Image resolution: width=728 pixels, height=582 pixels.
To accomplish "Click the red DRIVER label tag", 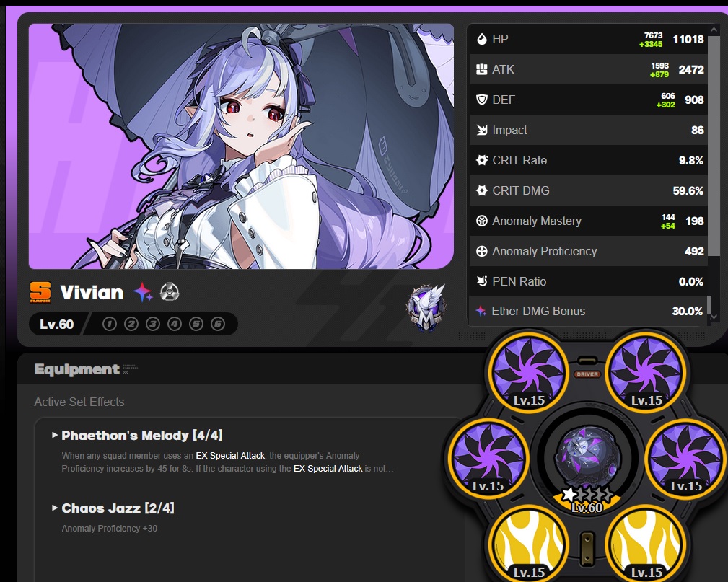I will click(587, 374).
